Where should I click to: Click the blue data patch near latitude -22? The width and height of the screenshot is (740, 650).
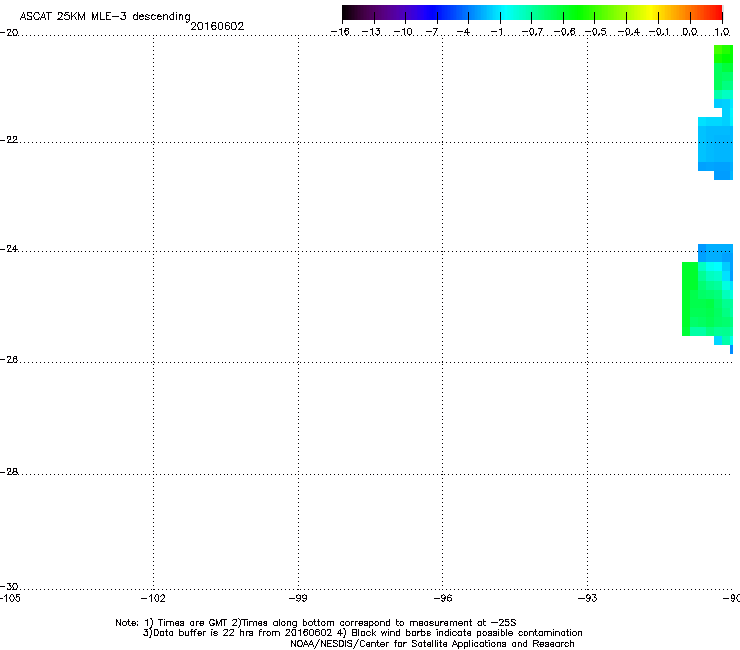tap(715, 146)
